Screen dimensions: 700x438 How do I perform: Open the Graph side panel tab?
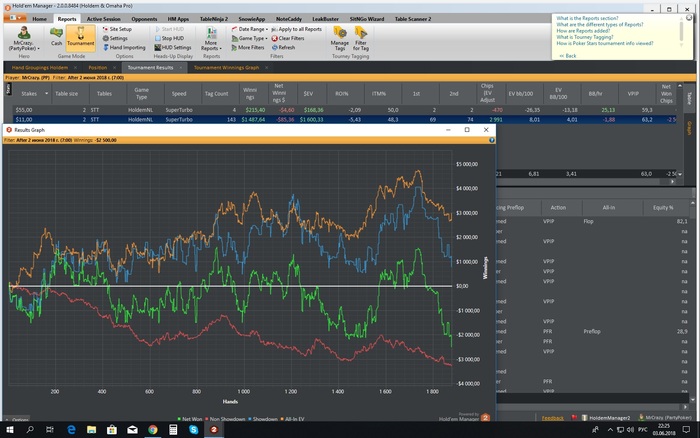point(689,128)
